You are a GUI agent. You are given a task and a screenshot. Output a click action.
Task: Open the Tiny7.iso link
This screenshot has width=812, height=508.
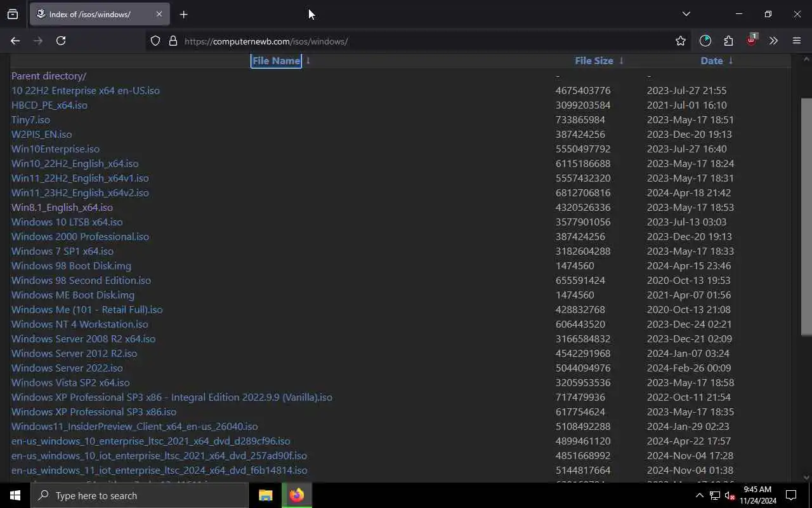[30, 120]
